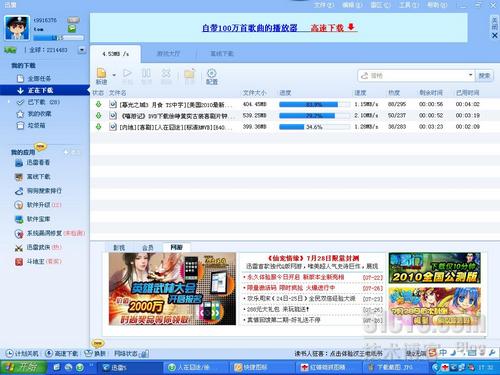Click progress bar of 暮光之城3 row

(315, 104)
